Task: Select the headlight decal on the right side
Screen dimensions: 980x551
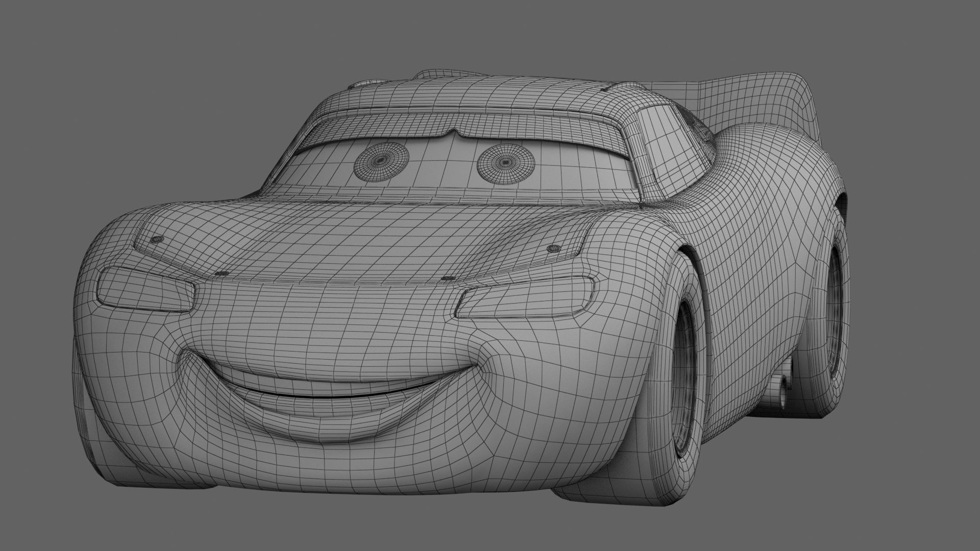Action: click(x=526, y=297)
